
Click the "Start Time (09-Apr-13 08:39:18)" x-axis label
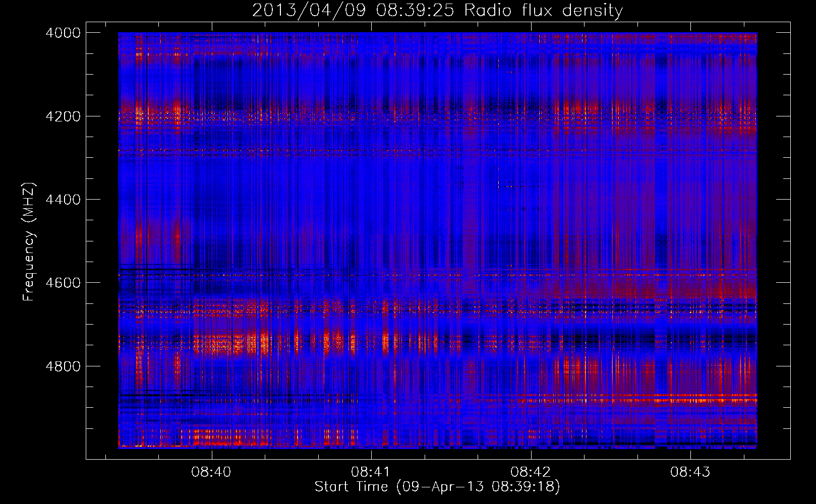pos(437,486)
